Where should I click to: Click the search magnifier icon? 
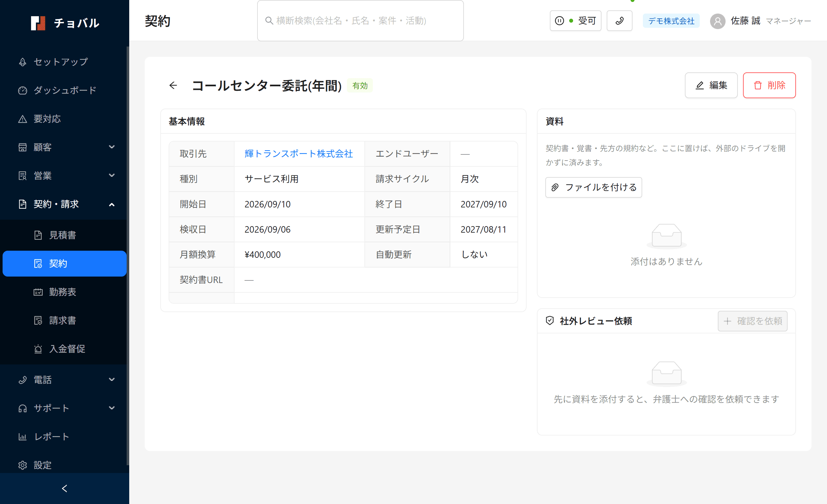click(x=269, y=21)
